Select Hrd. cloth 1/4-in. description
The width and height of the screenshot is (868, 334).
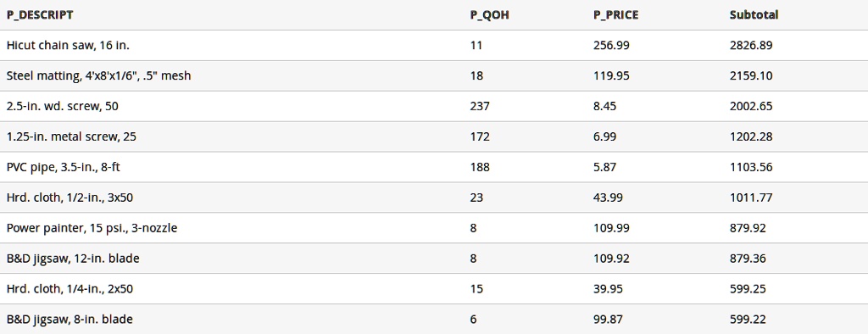pyautogui.click(x=70, y=289)
